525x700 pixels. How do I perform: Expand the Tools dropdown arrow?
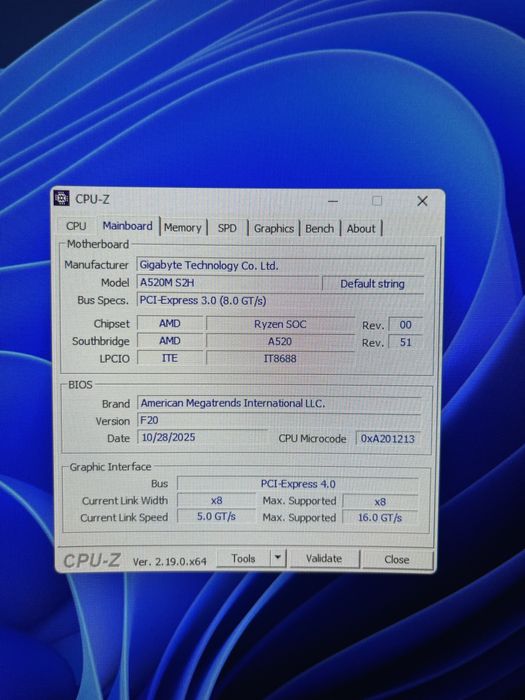(278, 558)
